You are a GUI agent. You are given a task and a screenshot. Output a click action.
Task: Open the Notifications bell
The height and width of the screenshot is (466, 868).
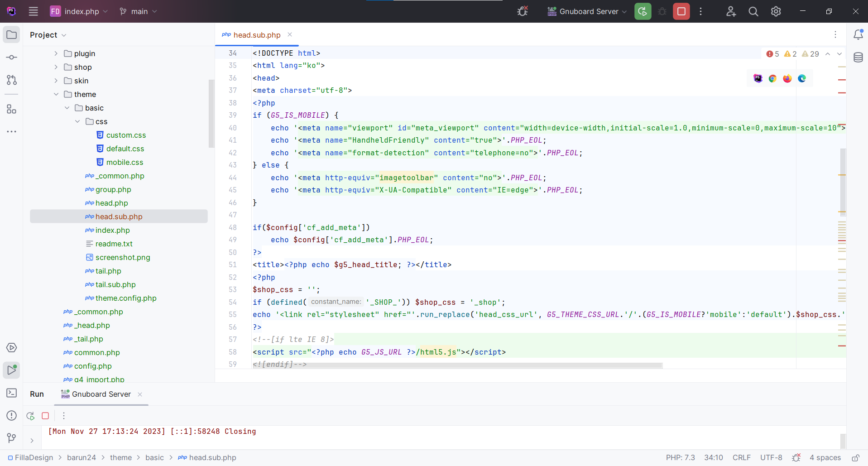pyautogui.click(x=858, y=34)
